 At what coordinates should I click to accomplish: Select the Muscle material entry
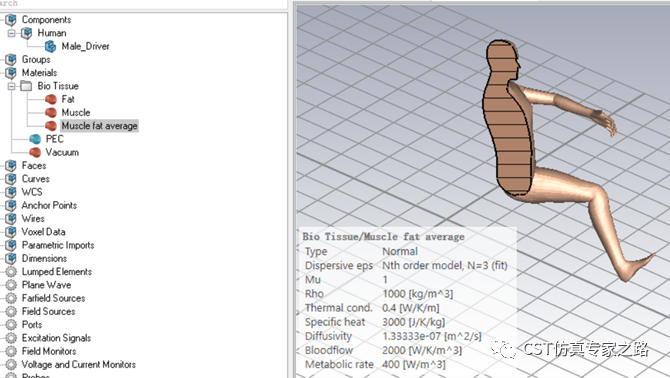tap(76, 113)
